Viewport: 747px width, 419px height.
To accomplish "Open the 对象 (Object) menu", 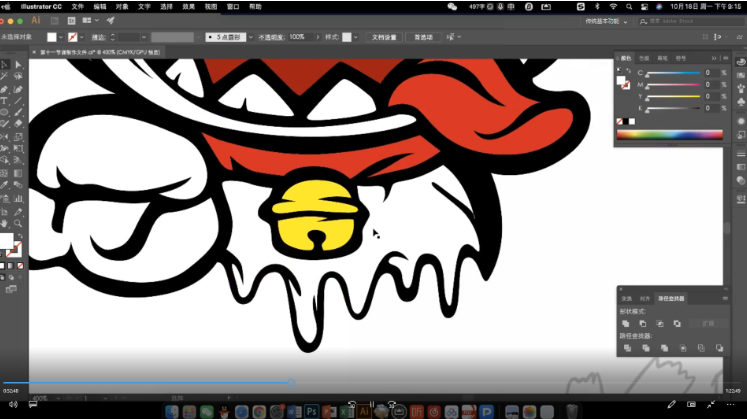I will [x=122, y=7].
